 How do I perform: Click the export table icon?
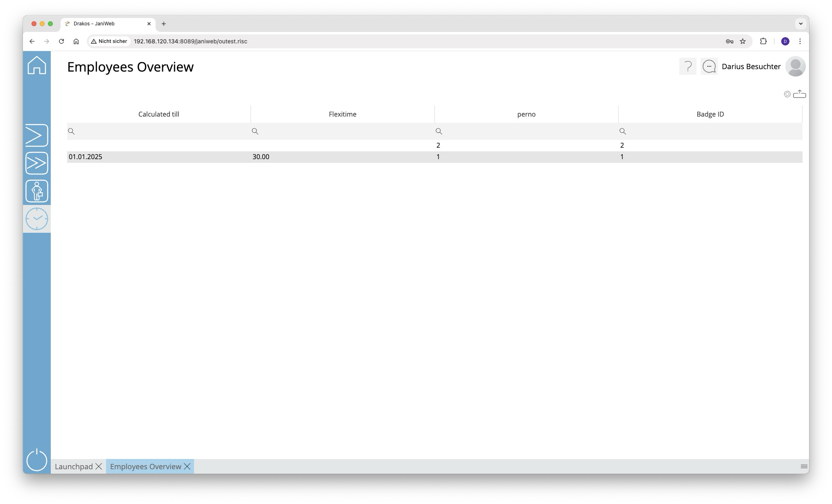tap(800, 94)
